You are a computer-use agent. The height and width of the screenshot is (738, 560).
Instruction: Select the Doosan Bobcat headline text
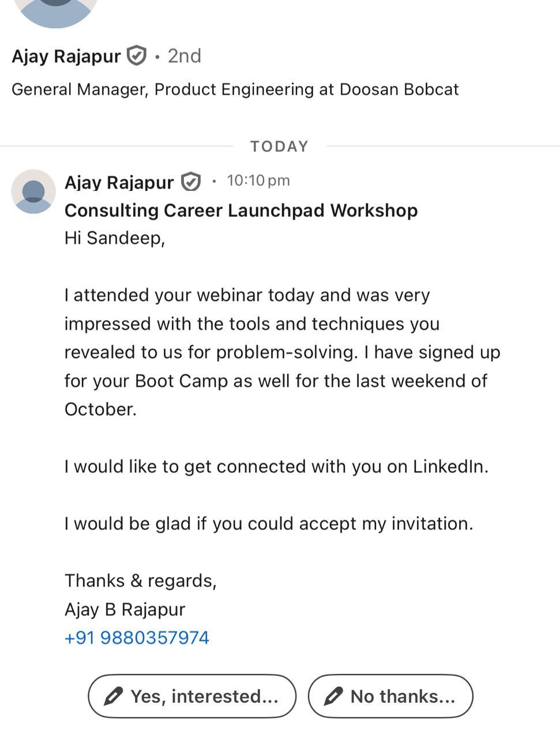click(x=235, y=89)
